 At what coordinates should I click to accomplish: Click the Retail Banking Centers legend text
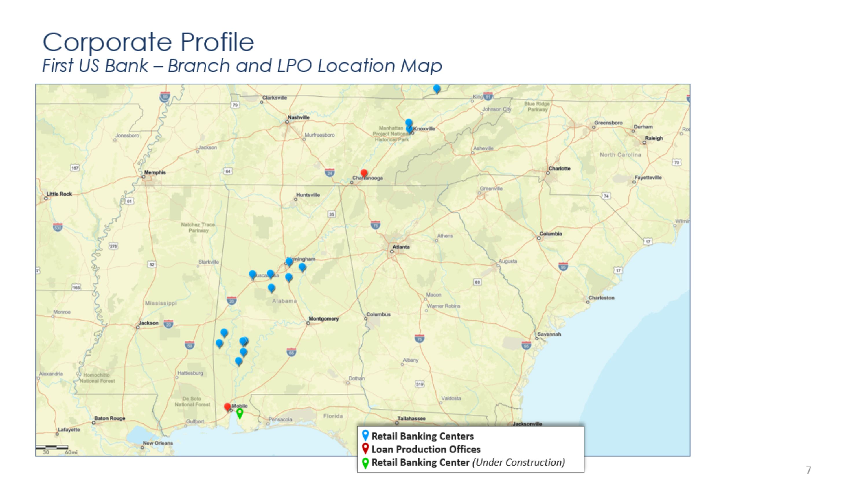(422, 436)
